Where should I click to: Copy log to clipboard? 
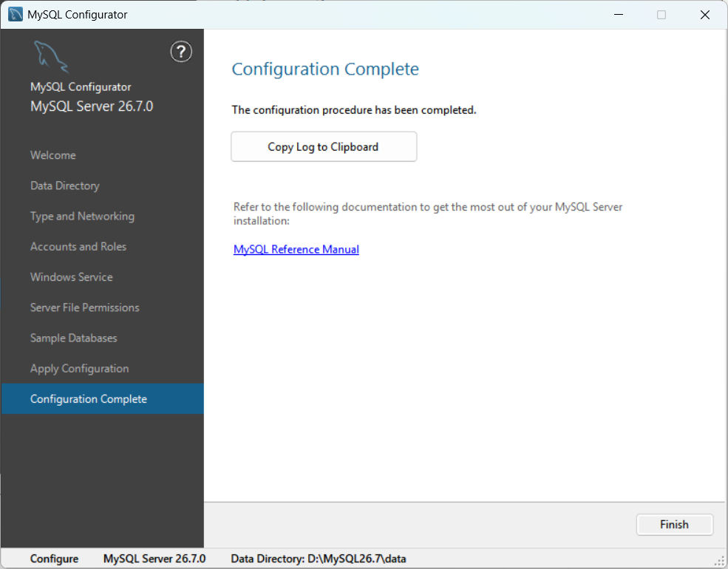pos(324,146)
